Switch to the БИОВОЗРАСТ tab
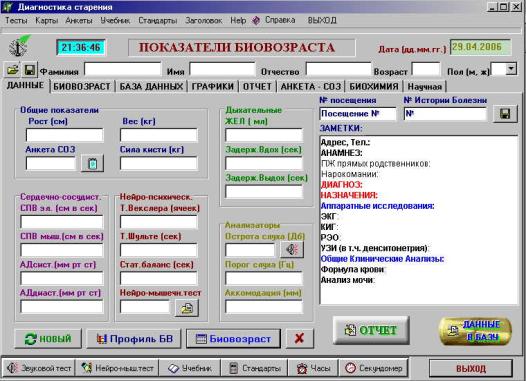The image size is (526, 381). pyautogui.click(x=82, y=87)
